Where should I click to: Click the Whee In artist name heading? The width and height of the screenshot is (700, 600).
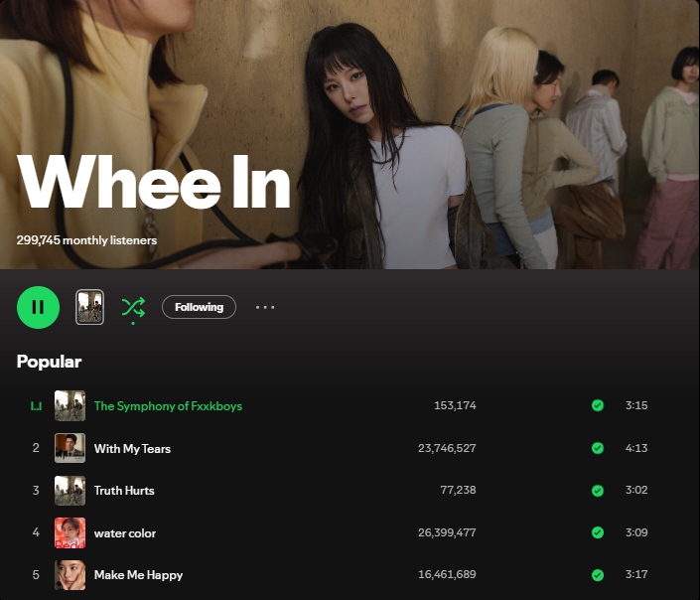coord(154,182)
